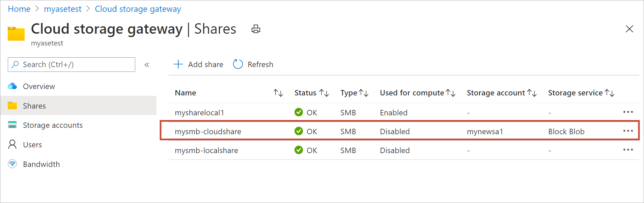Image resolution: width=644 pixels, height=203 pixels.
Task: Select the mysmb-cloudshare share name
Action: pos(208,132)
